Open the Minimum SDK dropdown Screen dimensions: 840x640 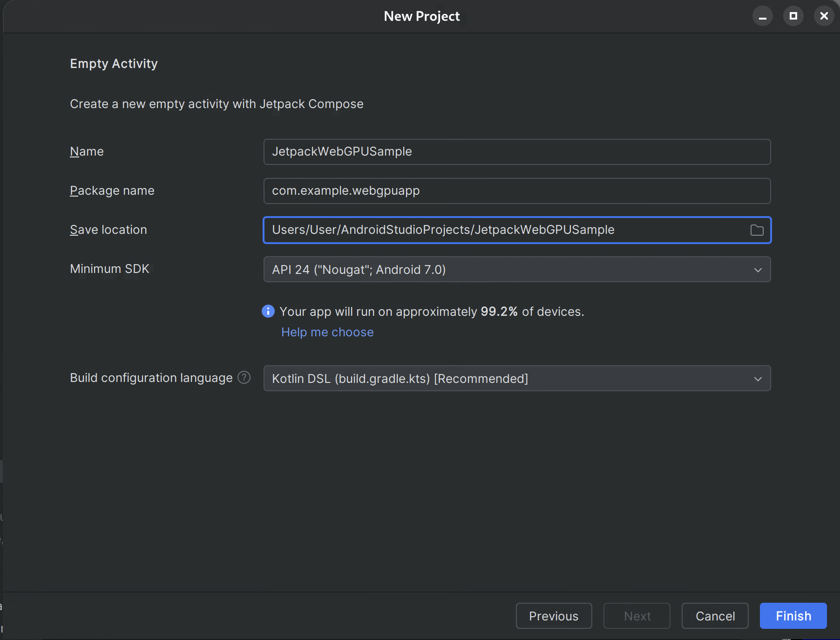click(758, 269)
